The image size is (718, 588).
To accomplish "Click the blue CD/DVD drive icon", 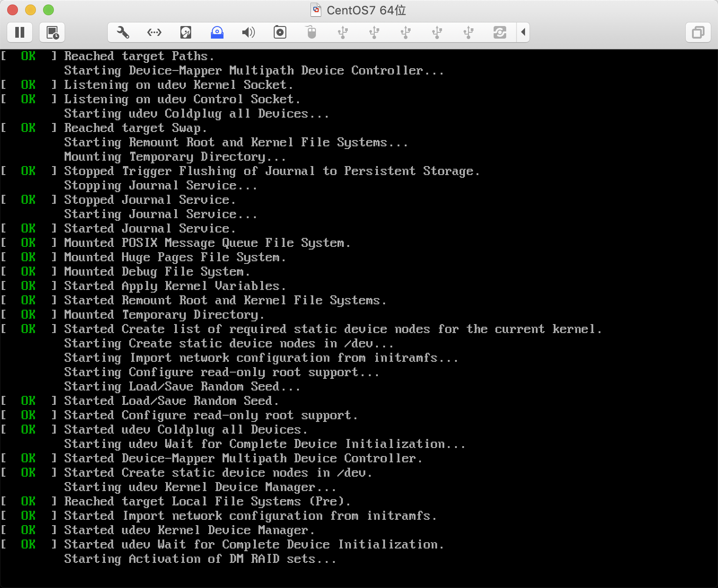I will pyautogui.click(x=217, y=32).
